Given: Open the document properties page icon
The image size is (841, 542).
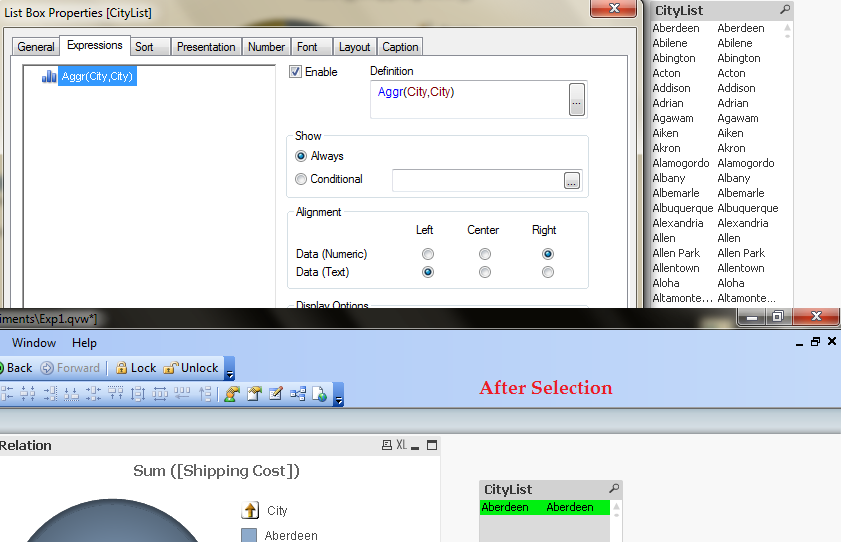Looking at the screenshot, I should (x=254, y=394).
